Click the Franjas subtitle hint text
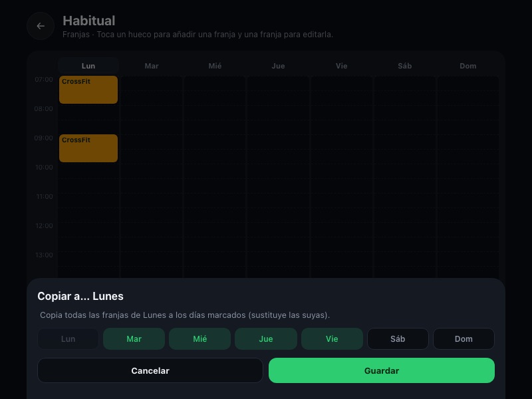This screenshot has height=399, width=532. pos(198,35)
